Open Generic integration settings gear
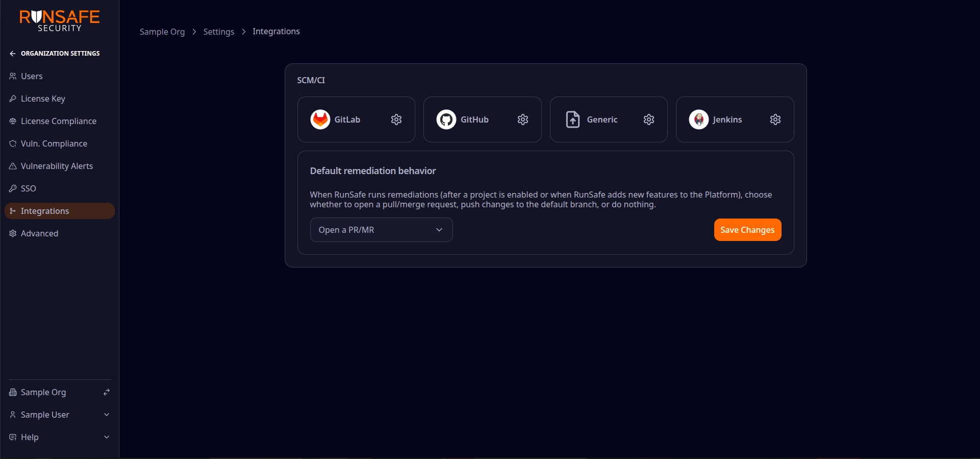This screenshot has width=980, height=459. 649,119
